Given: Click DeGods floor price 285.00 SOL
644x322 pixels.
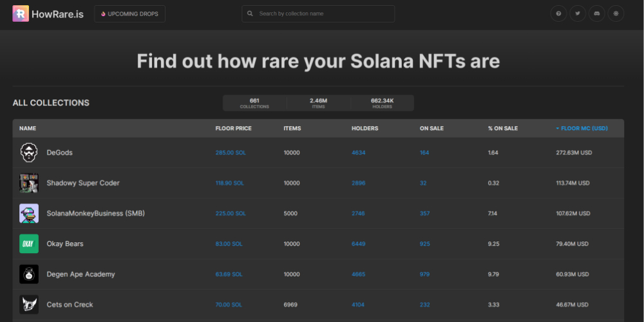Looking at the screenshot, I should click(x=231, y=153).
